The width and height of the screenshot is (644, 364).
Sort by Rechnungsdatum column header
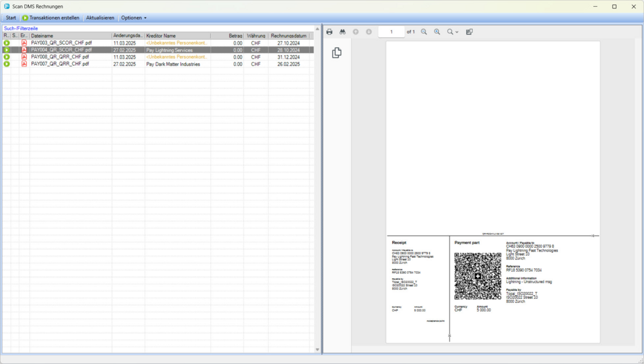289,36
